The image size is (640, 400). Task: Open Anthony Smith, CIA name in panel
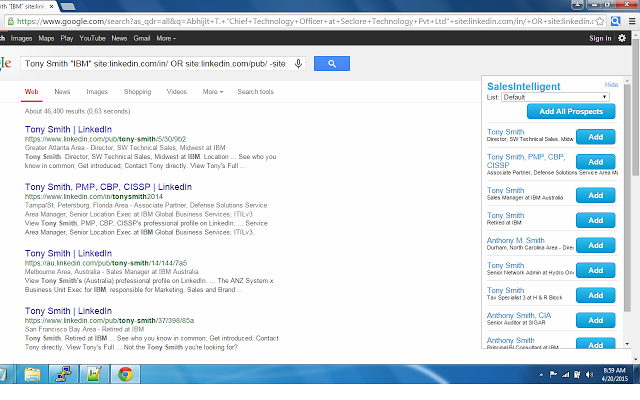point(519,316)
